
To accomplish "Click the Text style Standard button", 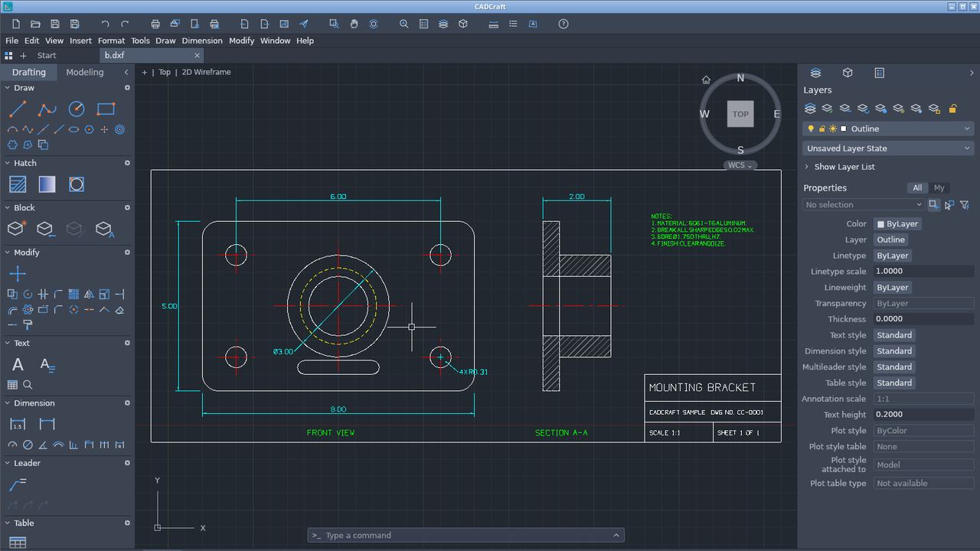I will tap(894, 335).
